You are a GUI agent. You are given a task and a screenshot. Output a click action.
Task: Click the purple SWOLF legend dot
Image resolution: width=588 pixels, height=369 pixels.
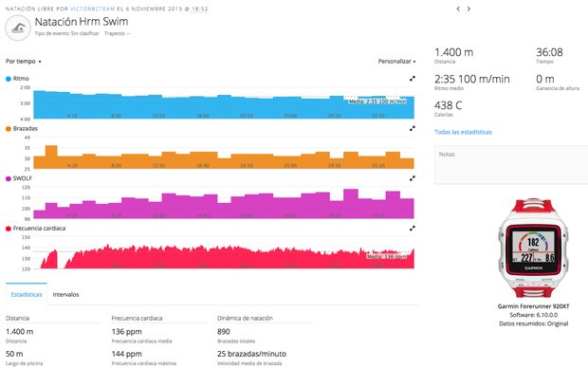click(x=9, y=178)
